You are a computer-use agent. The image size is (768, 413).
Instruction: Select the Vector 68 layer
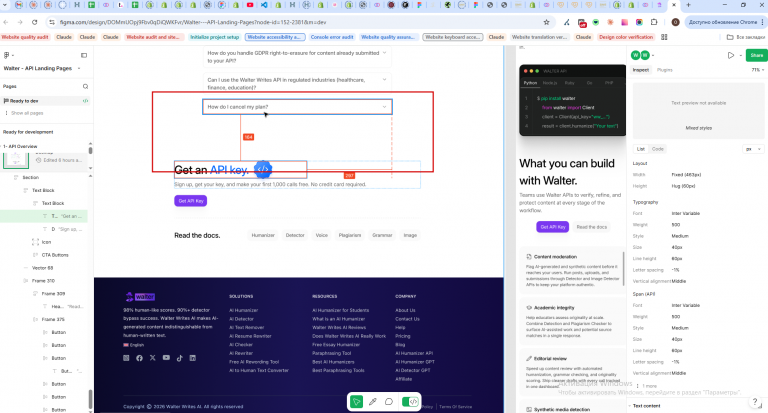coord(42,268)
